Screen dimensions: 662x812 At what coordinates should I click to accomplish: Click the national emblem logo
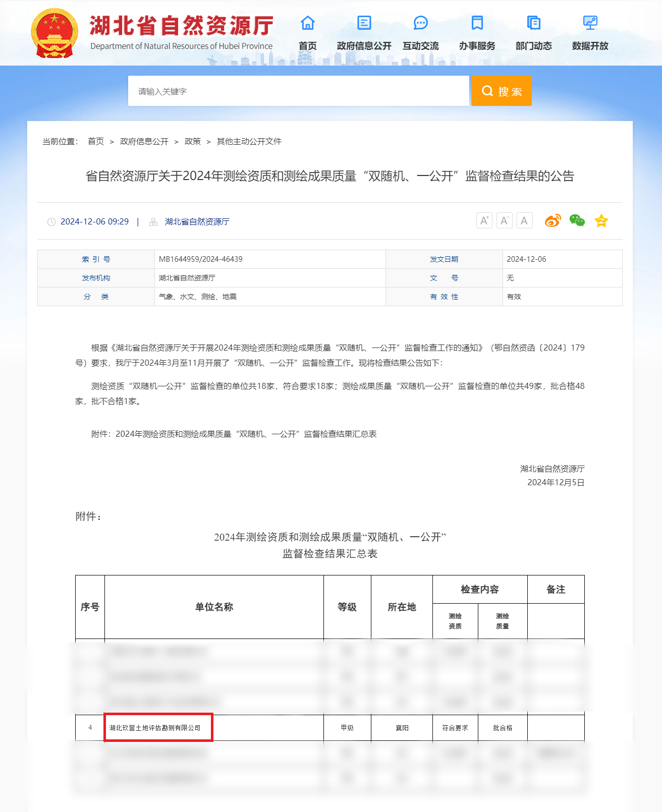click(54, 33)
